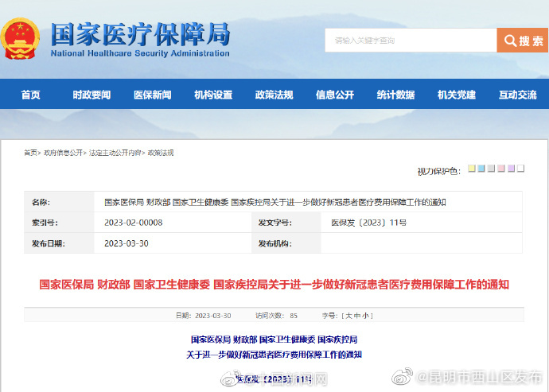The width and height of the screenshot is (549, 392).
Task: Click the red article headline
Action: (274, 284)
